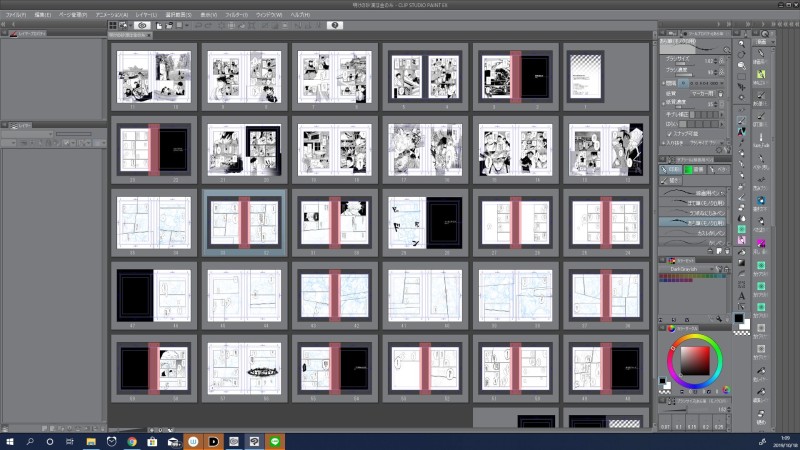Select the white sub color swatch in tool palette
Image resolution: width=800 pixels, height=450 pixels.
click(x=746, y=324)
